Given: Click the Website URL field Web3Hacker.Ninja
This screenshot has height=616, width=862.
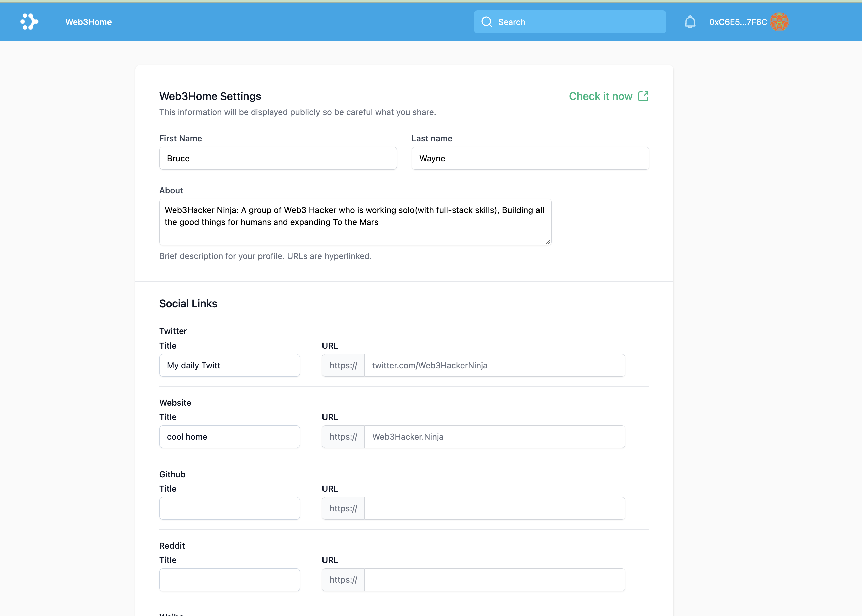Looking at the screenshot, I should pos(494,436).
